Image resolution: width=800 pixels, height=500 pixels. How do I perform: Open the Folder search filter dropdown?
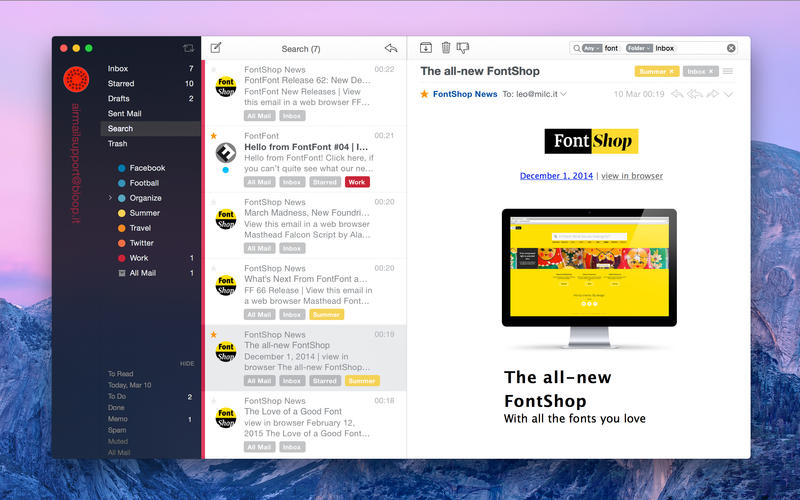(x=639, y=48)
